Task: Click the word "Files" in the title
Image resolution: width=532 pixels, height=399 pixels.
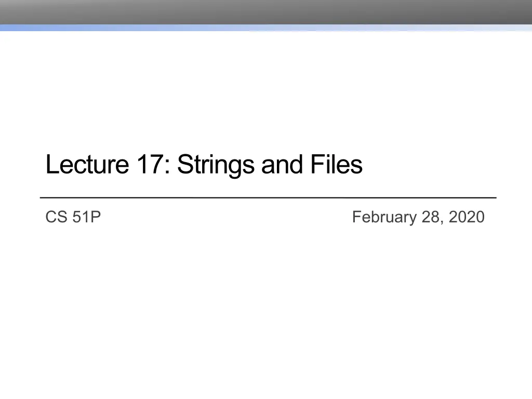Action: pyautogui.click(x=337, y=165)
